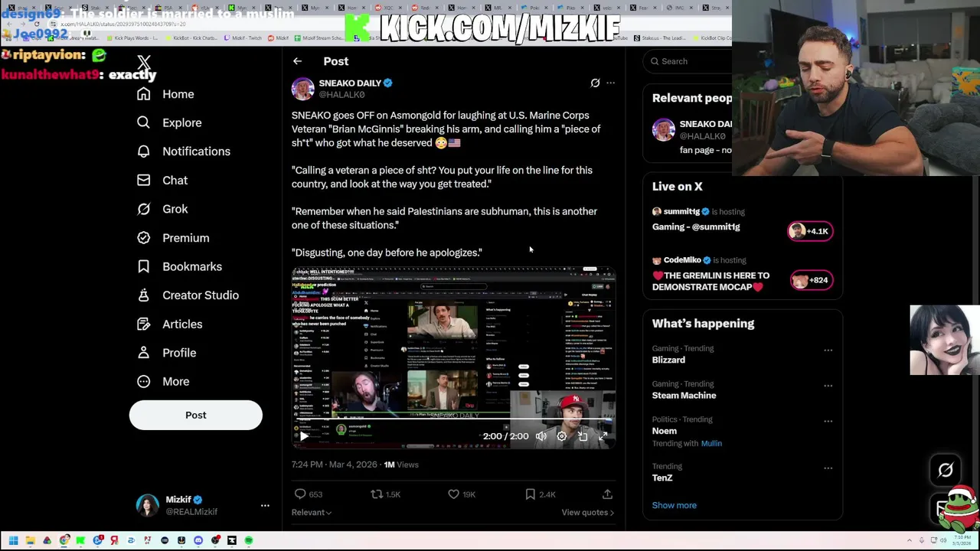Open Notifications in the sidebar

tap(183, 152)
